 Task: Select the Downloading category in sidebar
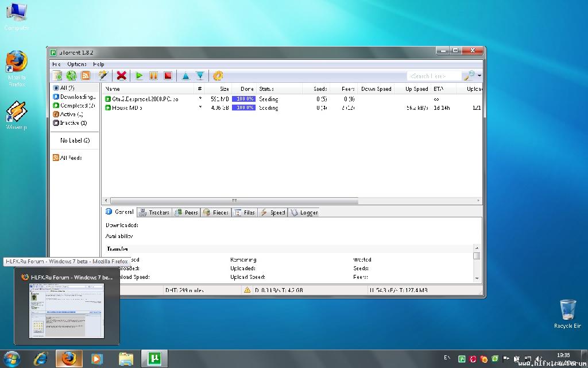click(75, 97)
